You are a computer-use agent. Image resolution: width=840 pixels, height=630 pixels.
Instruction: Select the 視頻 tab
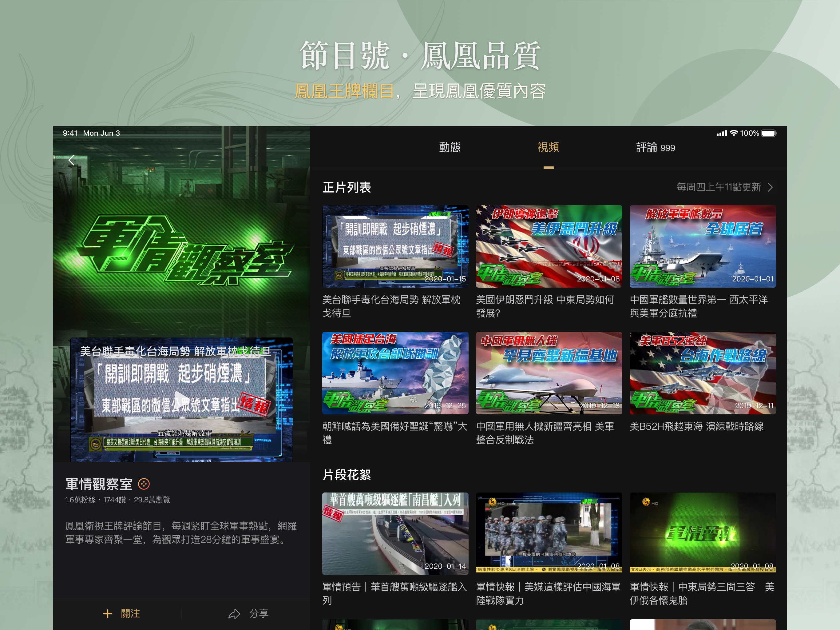point(548,147)
